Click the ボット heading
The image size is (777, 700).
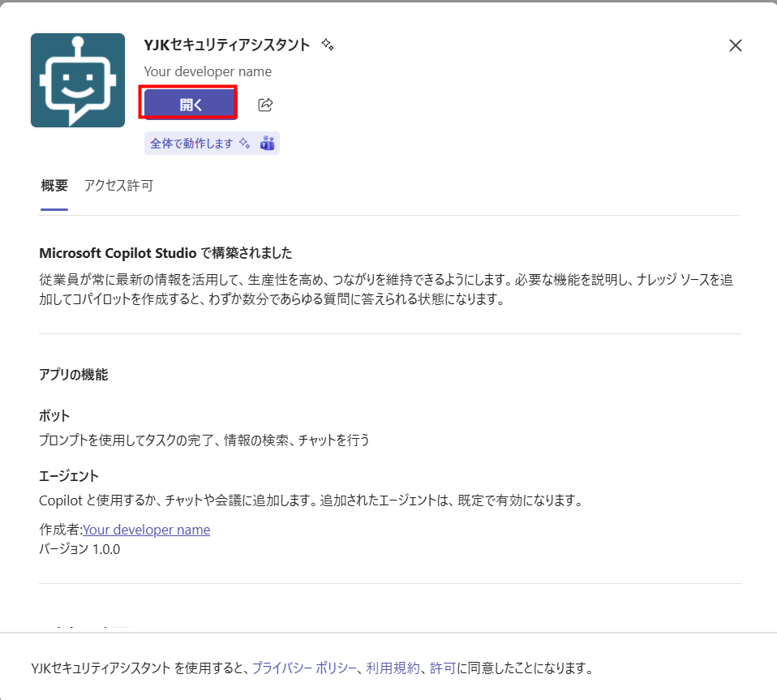pos(54,415)
